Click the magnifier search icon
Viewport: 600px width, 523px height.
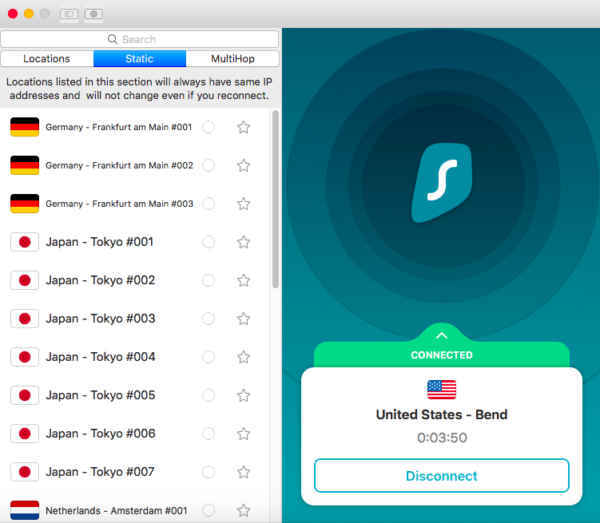[x=112, y=39]
